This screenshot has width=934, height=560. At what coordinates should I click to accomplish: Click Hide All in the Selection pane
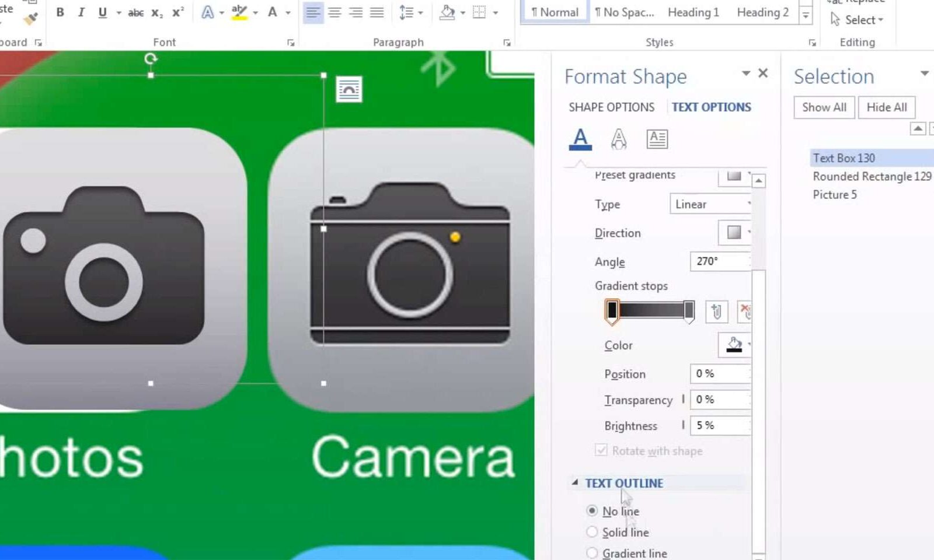[x=887, y=107]
